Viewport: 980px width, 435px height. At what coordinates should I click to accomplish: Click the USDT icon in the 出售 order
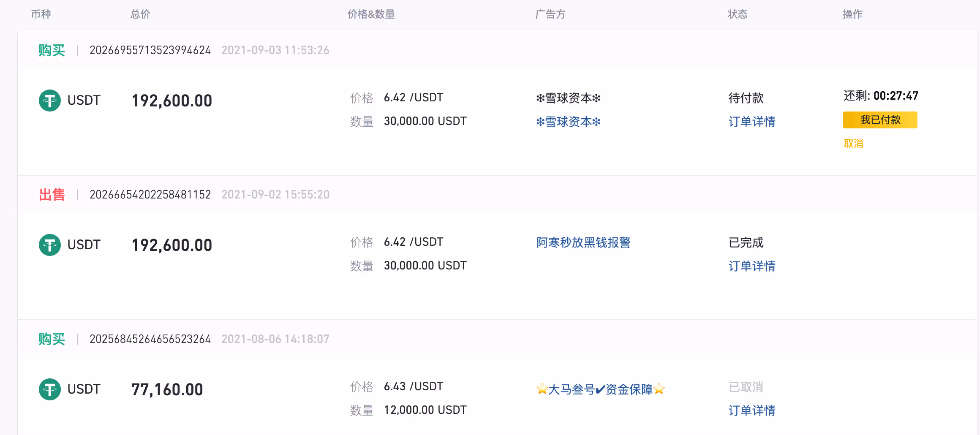point(50,245)
